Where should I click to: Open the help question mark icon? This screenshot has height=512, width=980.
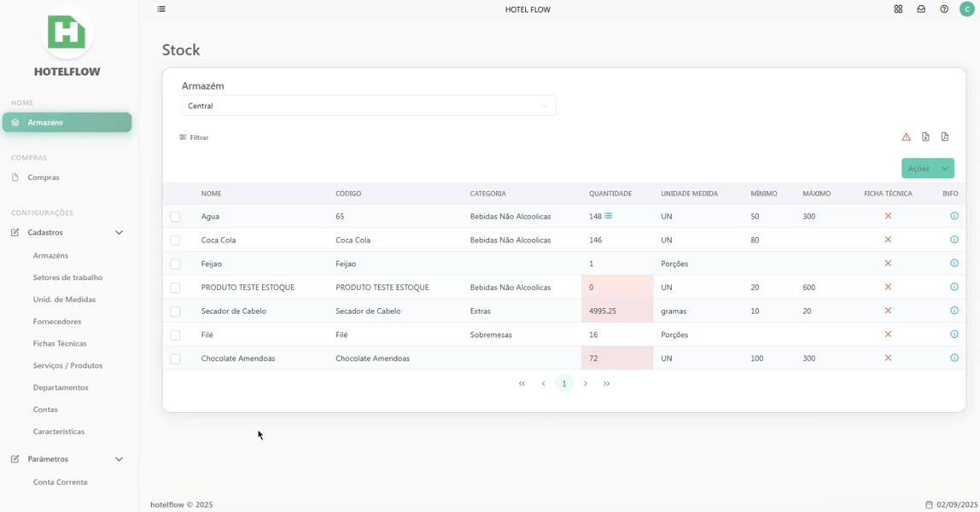click(944, 9)
